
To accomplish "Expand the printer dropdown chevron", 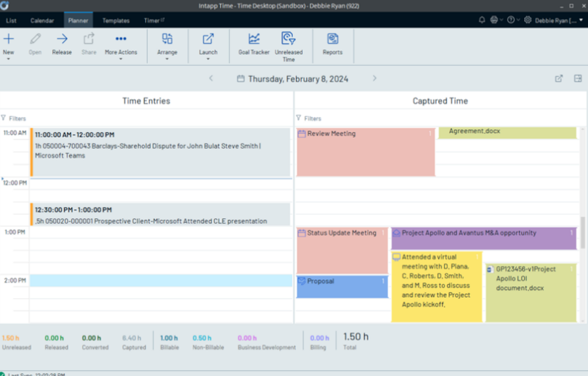I will click(x=502, y=20).
